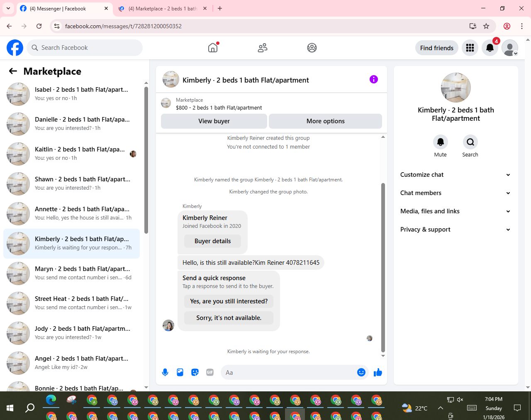This screenshot has height=420, width=531.
Task: Open Windows taskbar search
Action: (x=30, y=408)
